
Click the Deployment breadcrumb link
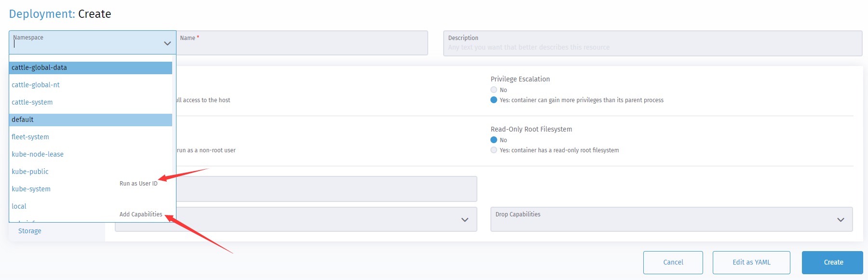(x=42, y=14)
